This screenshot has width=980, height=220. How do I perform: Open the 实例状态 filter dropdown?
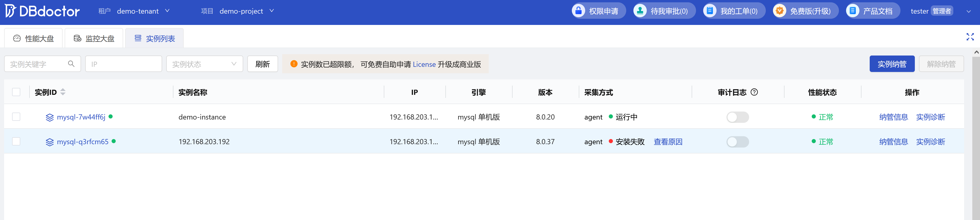click(x=205, y=64)
